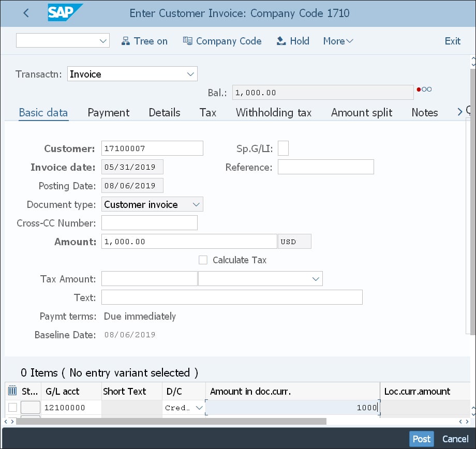Click the back arrow icon
Viewport: 476px width, 449px height.
pyautogui.click(x=26, y=13)
